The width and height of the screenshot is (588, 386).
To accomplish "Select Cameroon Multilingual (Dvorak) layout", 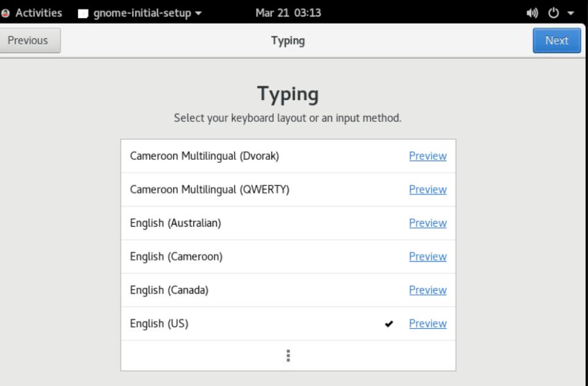I will [x=205, y=156].
